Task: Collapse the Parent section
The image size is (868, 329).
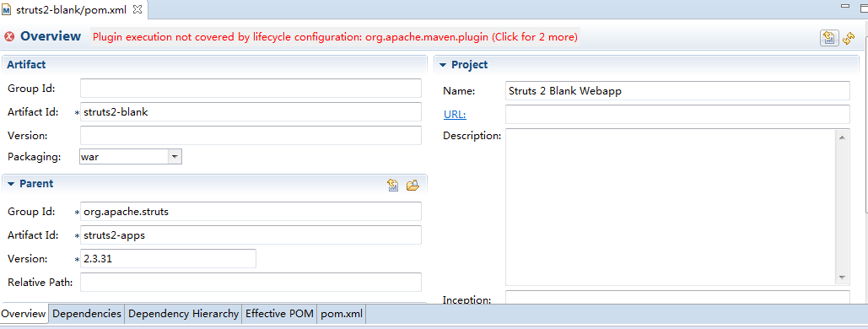Action: [10, 184]
